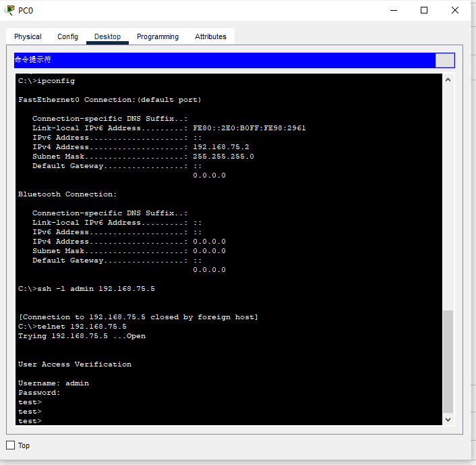Click the 'FastEthernet0 Connection:(default port)' heading
The image size is (476, 465).
pos(110,100)
